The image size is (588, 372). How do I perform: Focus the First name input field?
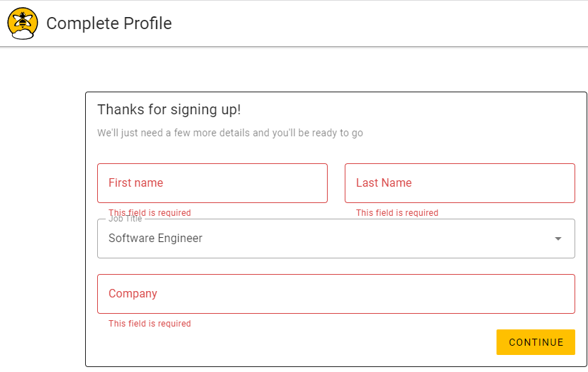click(212, 183)
